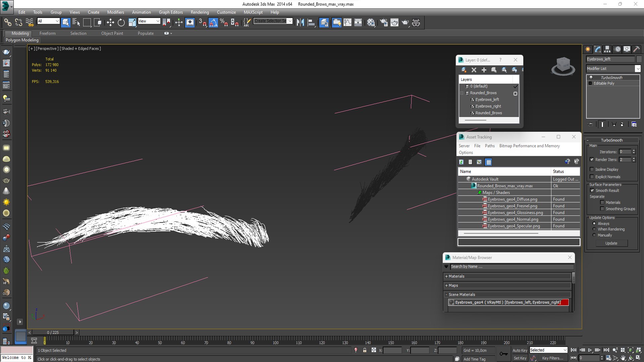This screenshot has height=362, width=644.
Task: Open the Hierarchy command panel tab
Action: click(607, 49)
